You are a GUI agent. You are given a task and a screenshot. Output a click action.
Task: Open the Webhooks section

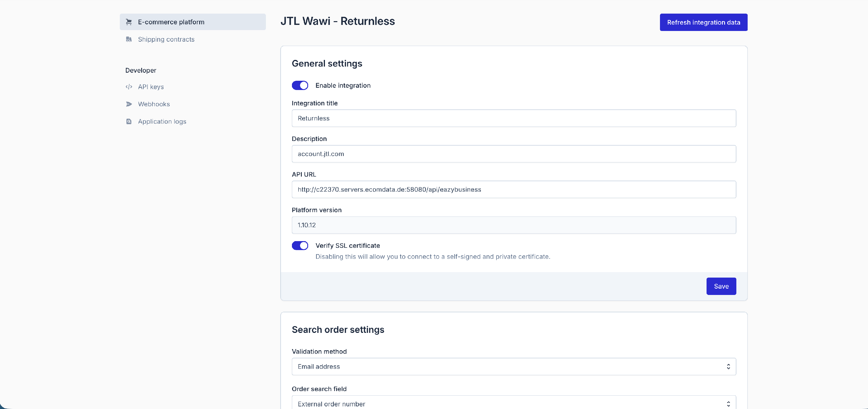pos(154,104)
